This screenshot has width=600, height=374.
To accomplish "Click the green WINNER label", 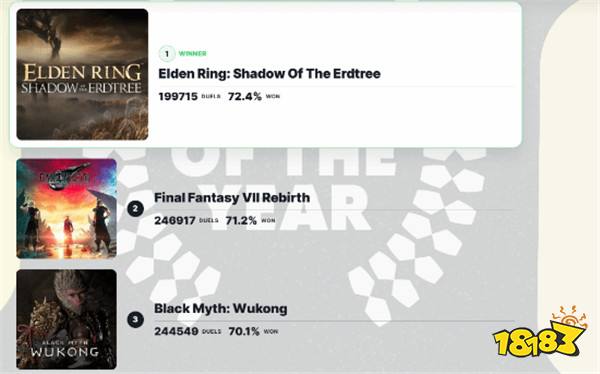I will (192, 54).
